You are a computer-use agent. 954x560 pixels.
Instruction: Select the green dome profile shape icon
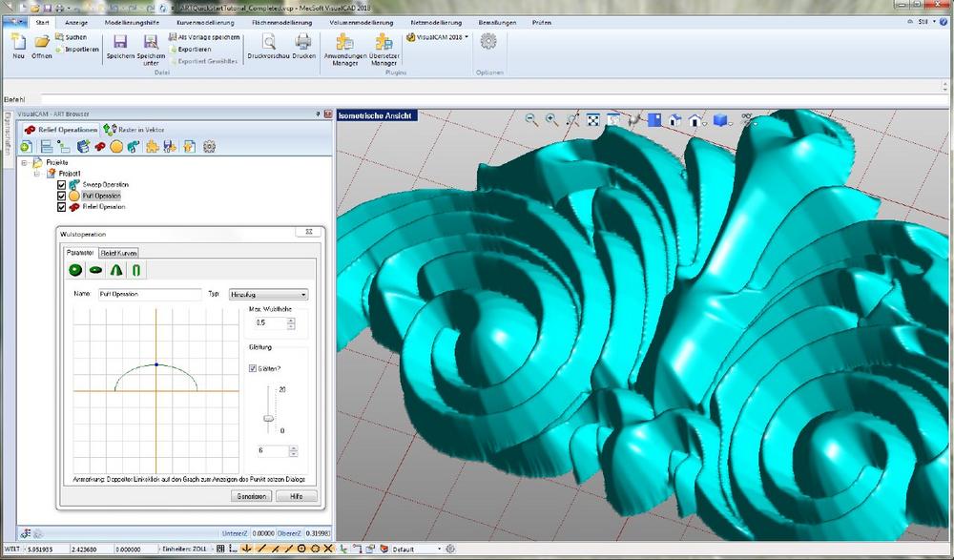coord(75,270)
